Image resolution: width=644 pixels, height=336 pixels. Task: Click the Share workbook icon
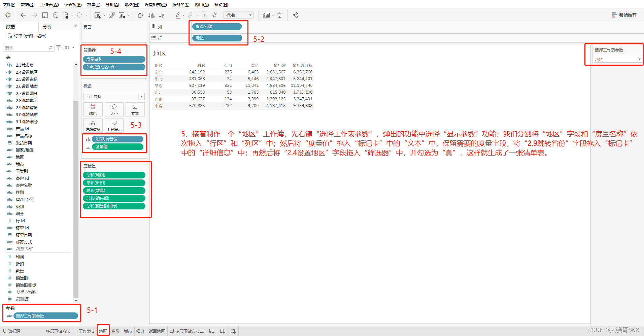295,15
